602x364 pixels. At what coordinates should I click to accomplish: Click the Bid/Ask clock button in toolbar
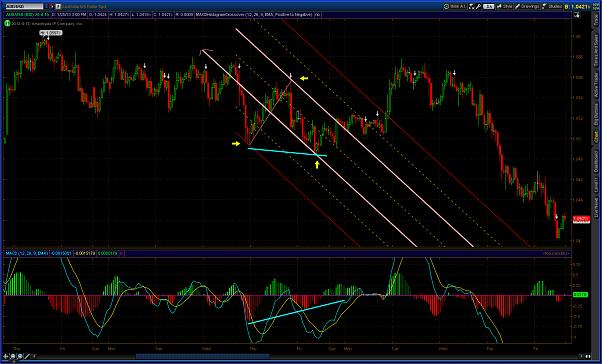pos(455,7)
